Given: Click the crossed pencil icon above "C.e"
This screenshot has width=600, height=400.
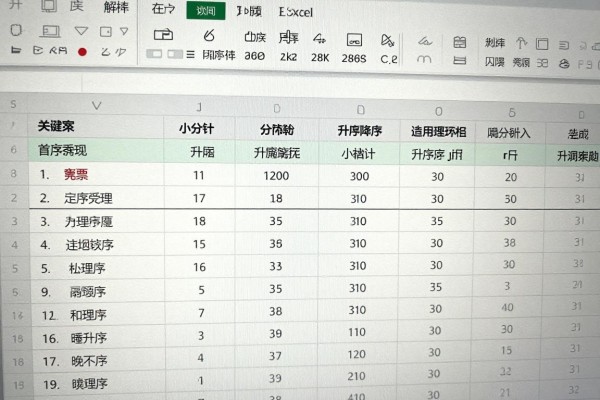Looking at the screenshot, I should [387, 40].
